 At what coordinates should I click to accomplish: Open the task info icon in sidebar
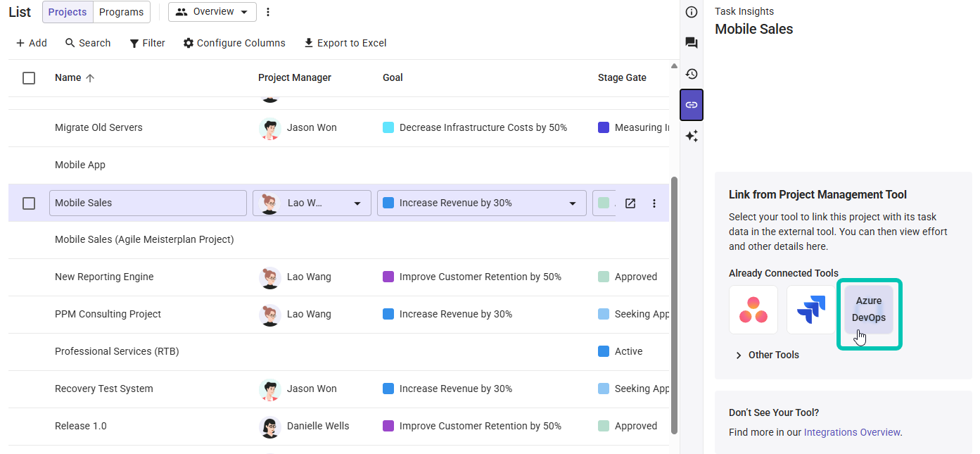[692, 12]
